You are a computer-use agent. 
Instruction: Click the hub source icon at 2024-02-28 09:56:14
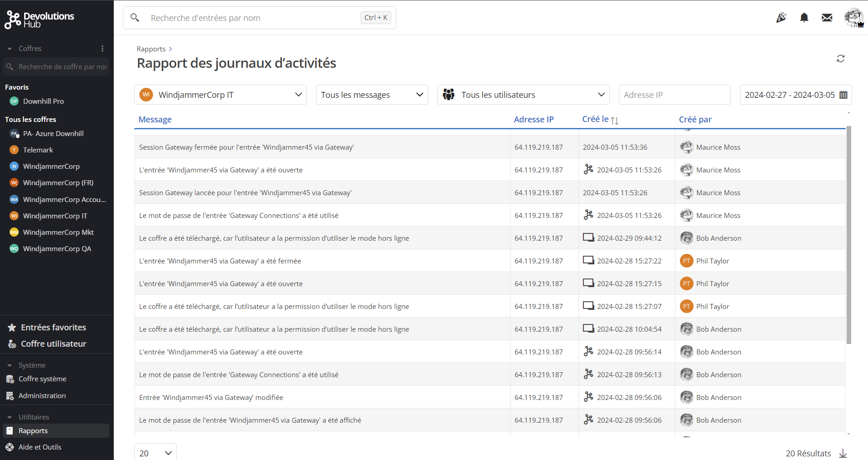(588, 351)
